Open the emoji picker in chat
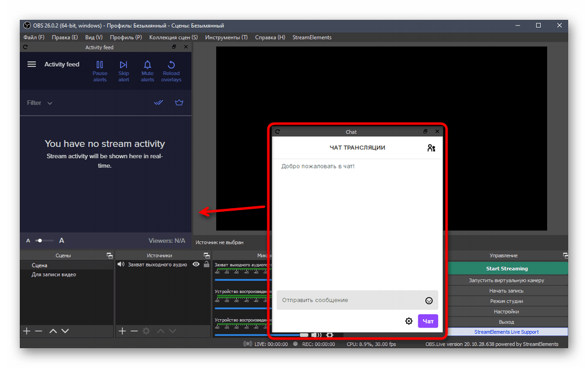 point(429,300)
